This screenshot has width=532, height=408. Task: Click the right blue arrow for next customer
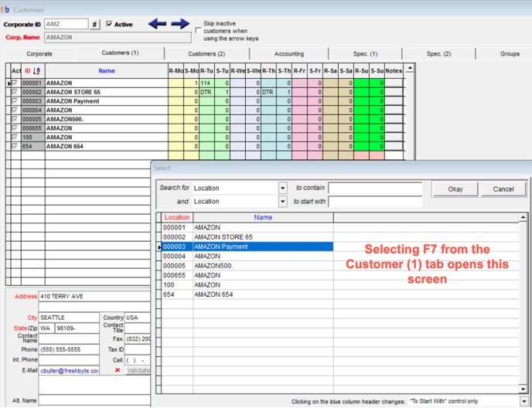pos(180,24)
